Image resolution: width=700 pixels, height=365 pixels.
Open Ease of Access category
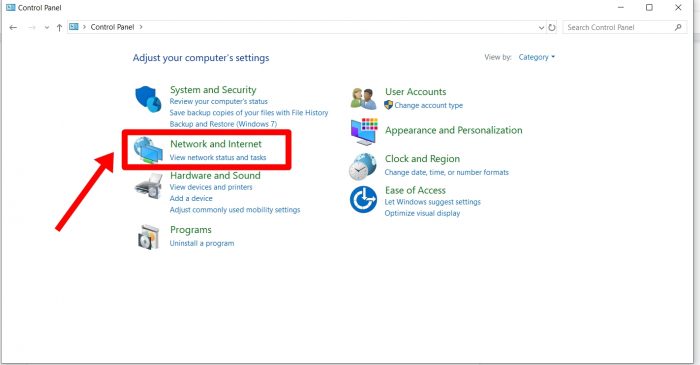point(415,191)
